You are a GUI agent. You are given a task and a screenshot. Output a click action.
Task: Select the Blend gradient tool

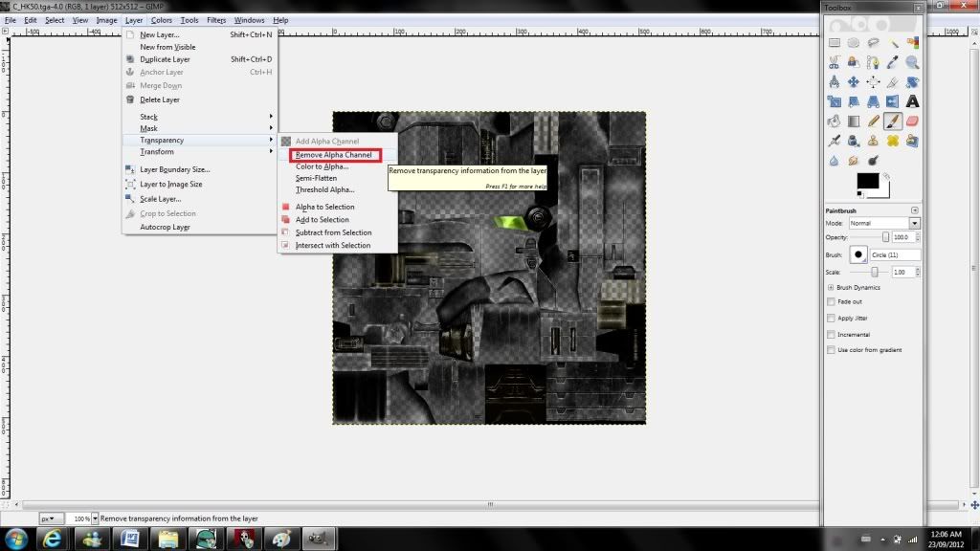(853, 121)
